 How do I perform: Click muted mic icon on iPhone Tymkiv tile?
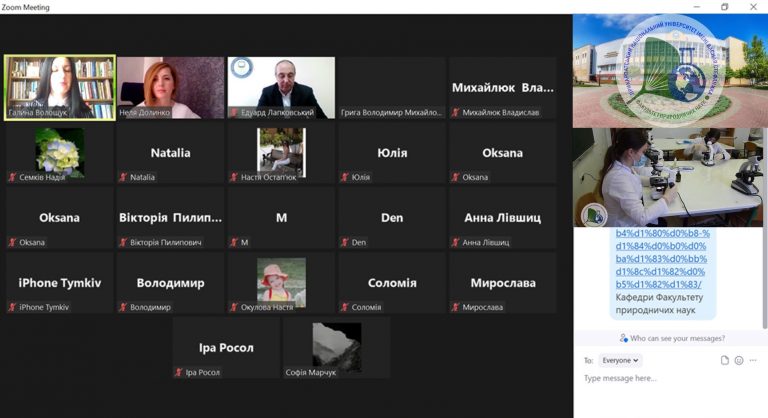tap(12, 307)
